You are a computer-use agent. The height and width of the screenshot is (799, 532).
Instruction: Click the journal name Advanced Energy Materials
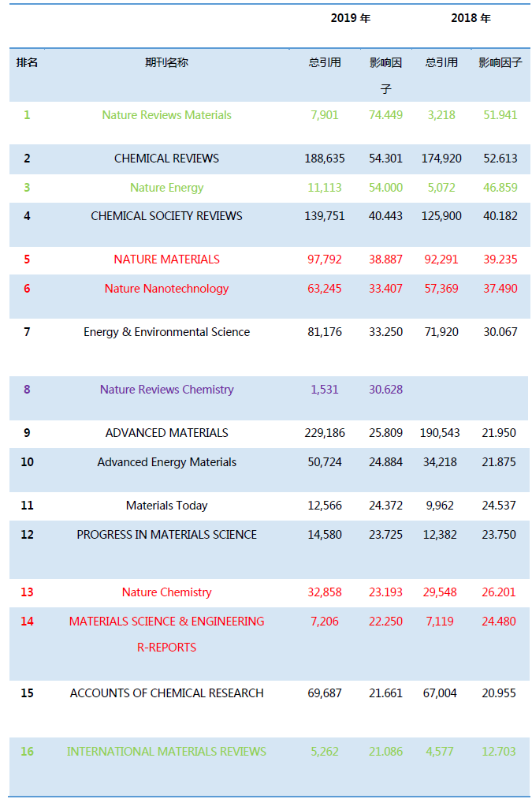point(166,463)
